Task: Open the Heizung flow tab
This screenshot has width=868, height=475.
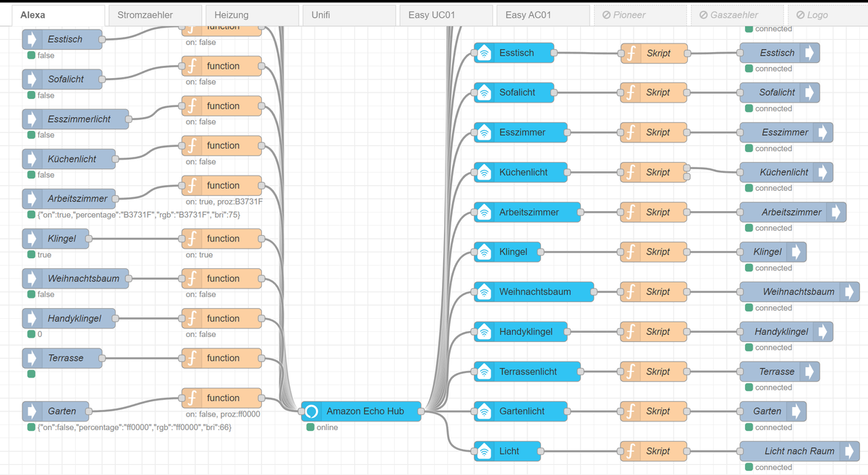Action: tap(252, 15)
